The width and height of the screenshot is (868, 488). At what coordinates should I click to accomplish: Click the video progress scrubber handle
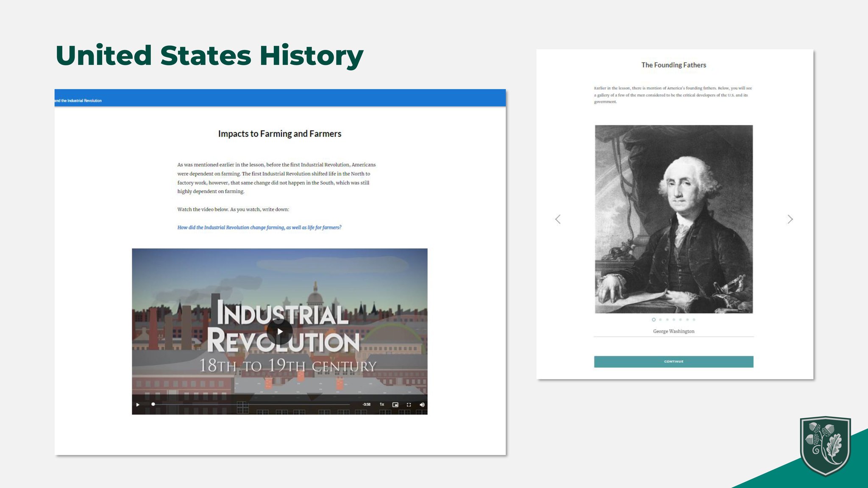tap(153, 404)
